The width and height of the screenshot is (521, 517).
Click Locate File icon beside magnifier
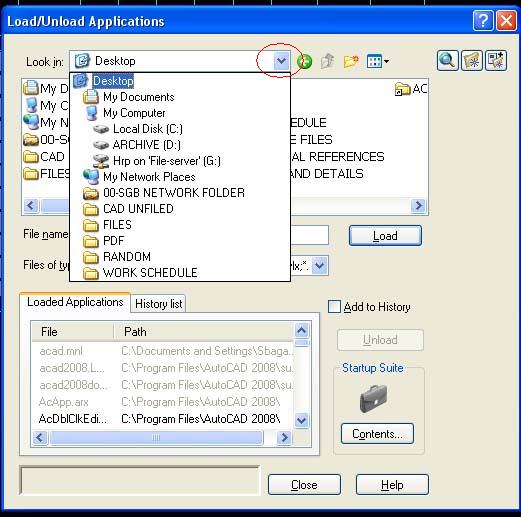pyautogui.click(x=472, y=61)
